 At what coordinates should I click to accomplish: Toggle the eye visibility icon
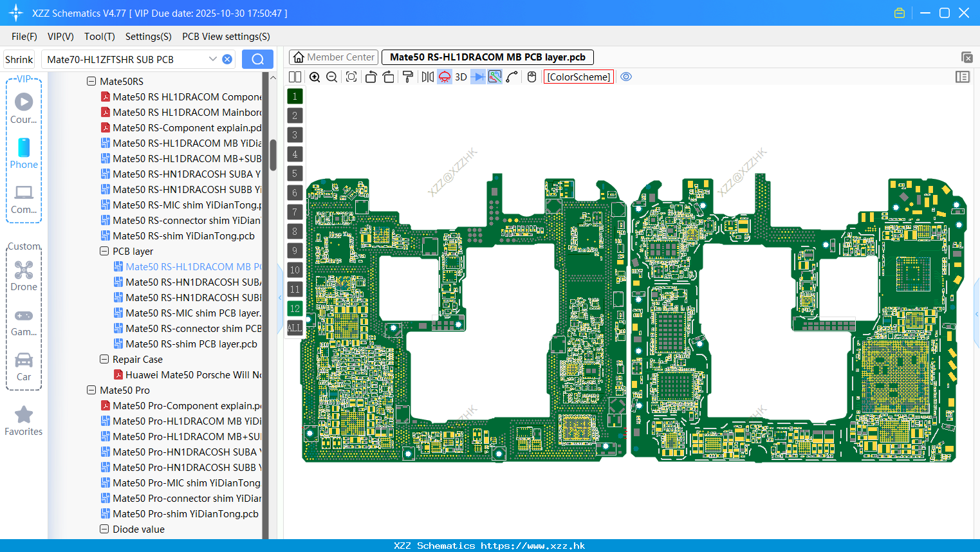tap(626, 77)
